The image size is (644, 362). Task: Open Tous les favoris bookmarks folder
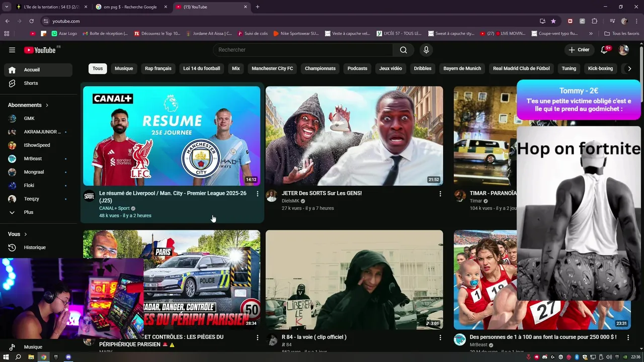point(621,34)
